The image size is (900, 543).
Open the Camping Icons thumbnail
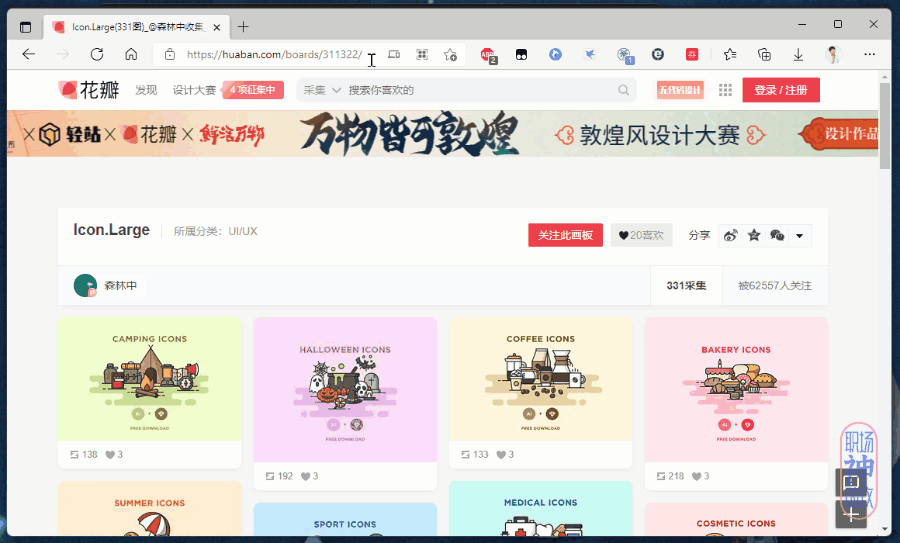[x=149, y=379]
